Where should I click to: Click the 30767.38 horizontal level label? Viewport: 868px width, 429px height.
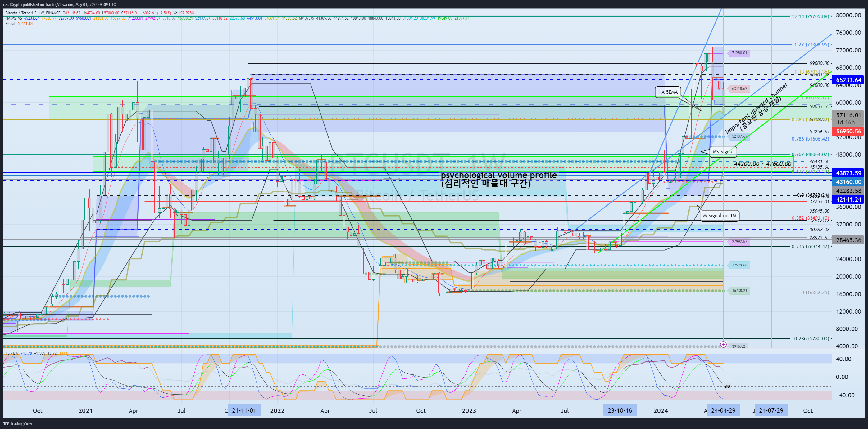(820, 230)
